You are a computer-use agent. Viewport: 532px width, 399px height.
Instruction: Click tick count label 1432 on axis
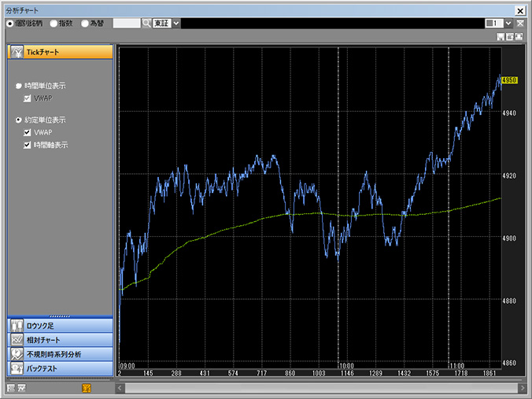tap(404, 373)
